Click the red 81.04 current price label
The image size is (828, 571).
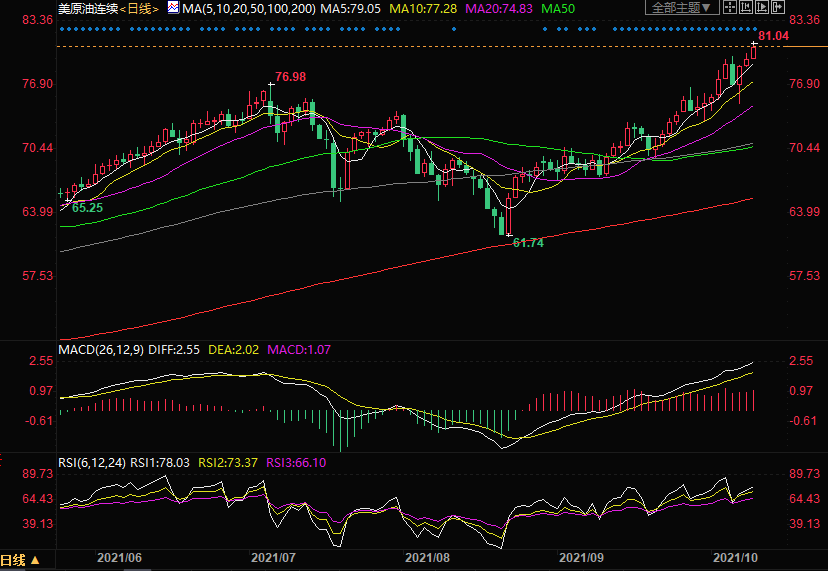(774, 36)
